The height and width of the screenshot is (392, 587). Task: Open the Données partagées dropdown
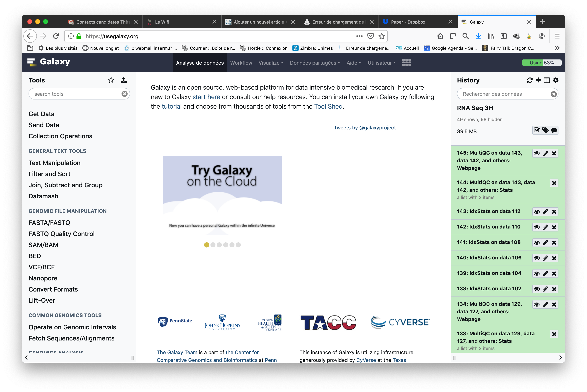click(315, 63)
